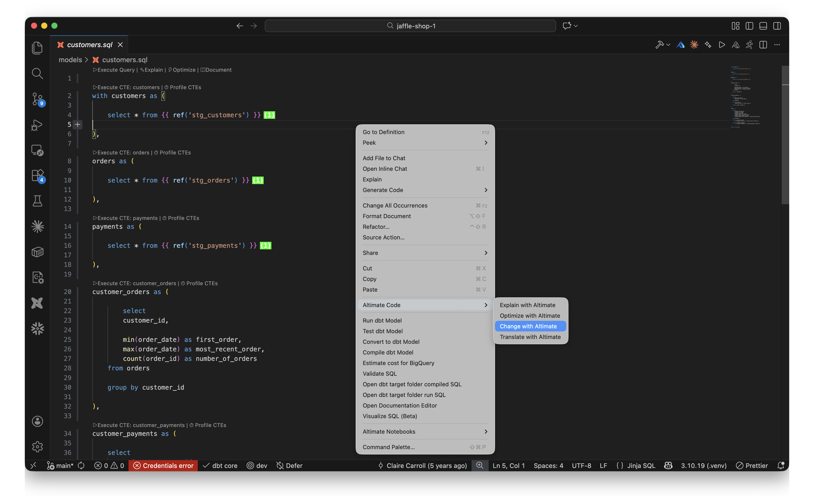Toggle the primary side bar
This screenshot has height=504, width=814.
pos(749,26)
